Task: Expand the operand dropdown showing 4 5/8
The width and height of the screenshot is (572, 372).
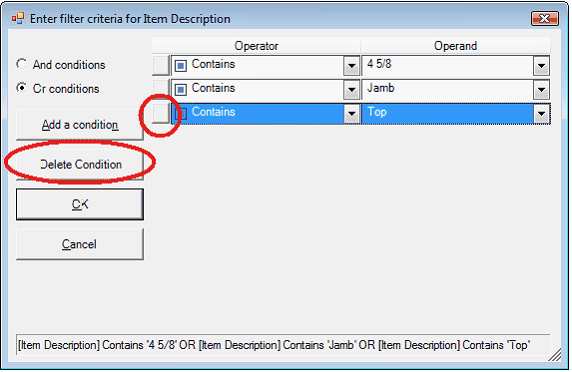Action: [541, 66]
